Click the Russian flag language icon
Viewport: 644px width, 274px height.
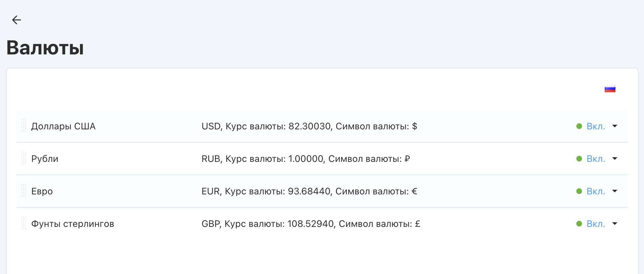610,89
